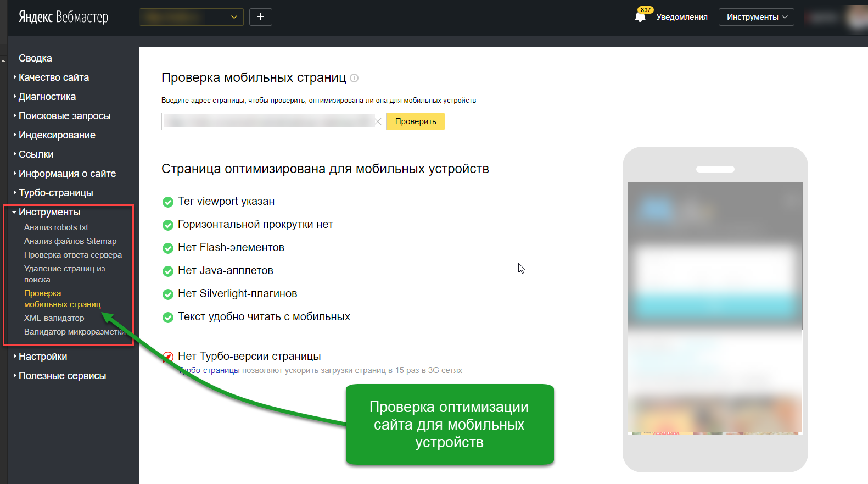Open the notifications bell icon
The image size is (868, 484).
640,18
